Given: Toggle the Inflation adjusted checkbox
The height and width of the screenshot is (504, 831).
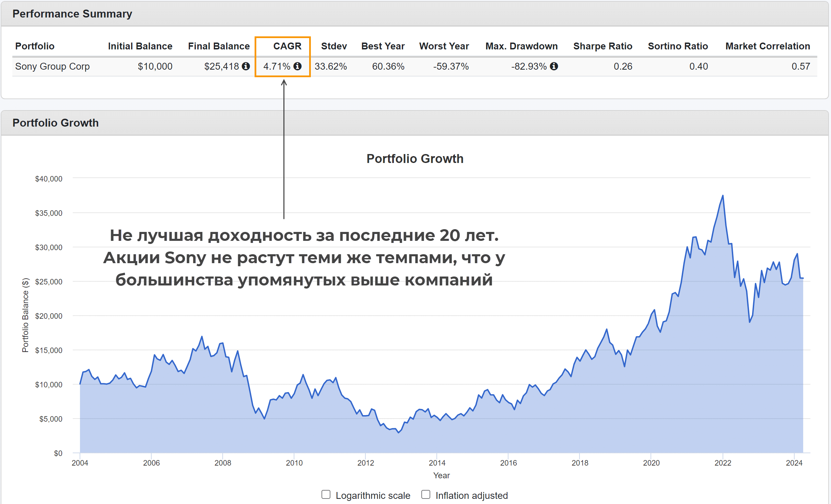Looking at the screenshot, I should tap(426, 494).
